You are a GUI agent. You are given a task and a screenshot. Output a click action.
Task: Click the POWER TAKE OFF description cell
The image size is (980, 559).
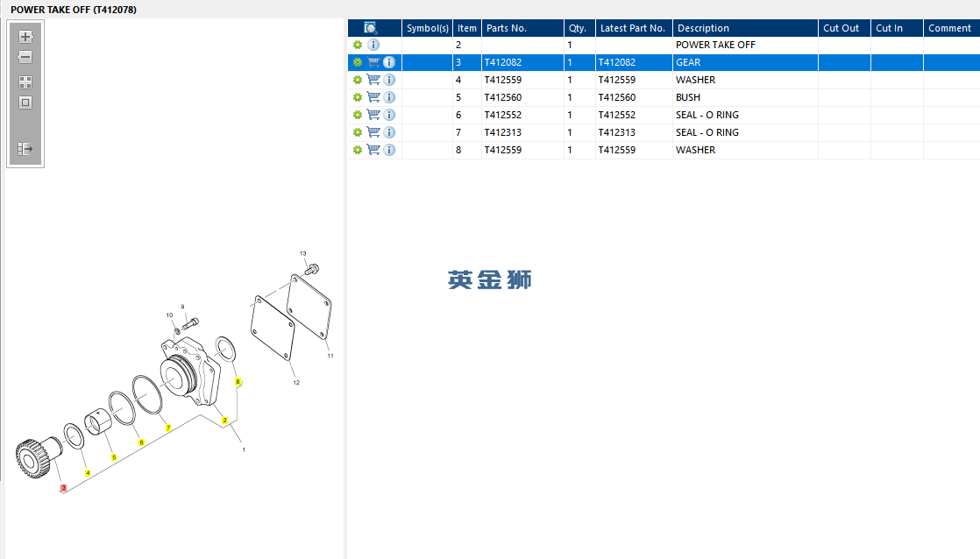tap(745, 45)
